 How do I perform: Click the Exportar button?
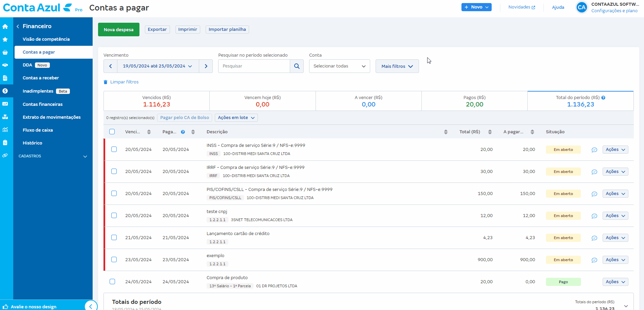(x=157, y=30)
